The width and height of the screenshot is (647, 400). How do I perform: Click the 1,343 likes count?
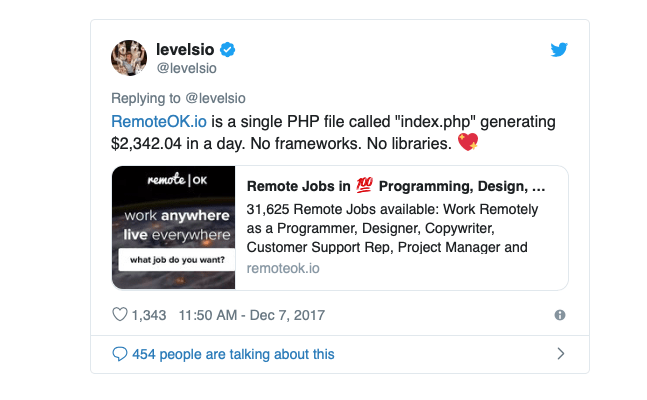[x=149, y=315]
